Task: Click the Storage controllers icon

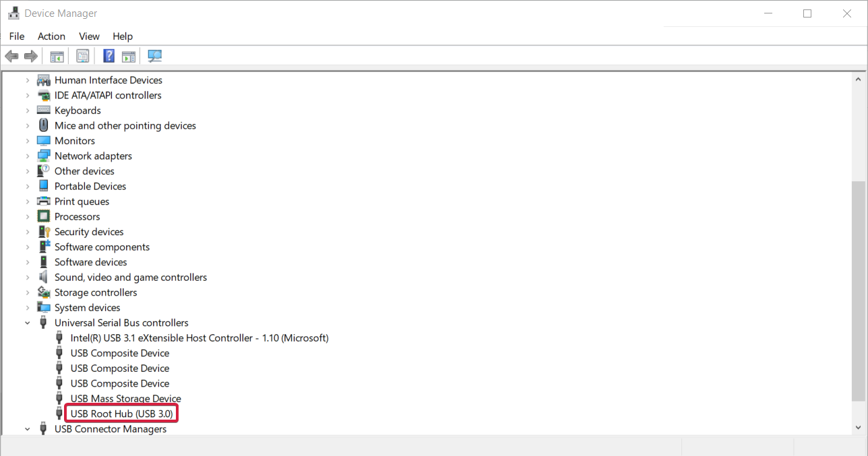Action: click(x=44, y=292)
